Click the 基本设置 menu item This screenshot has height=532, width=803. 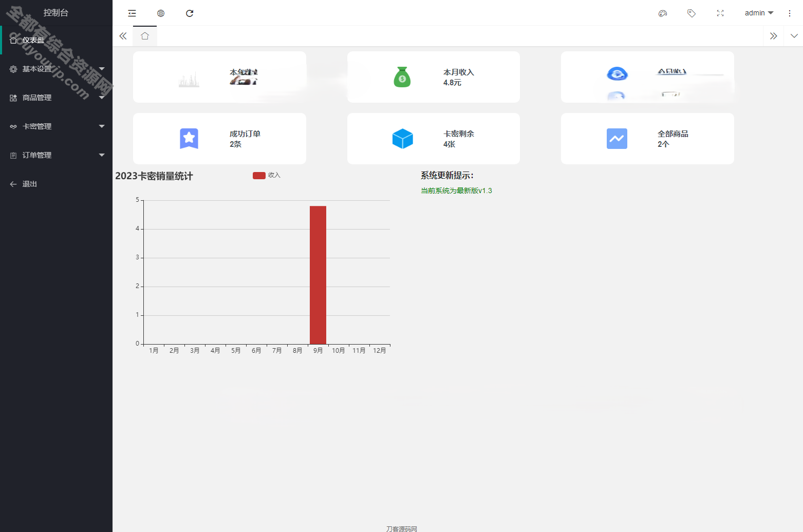[56, 69]
